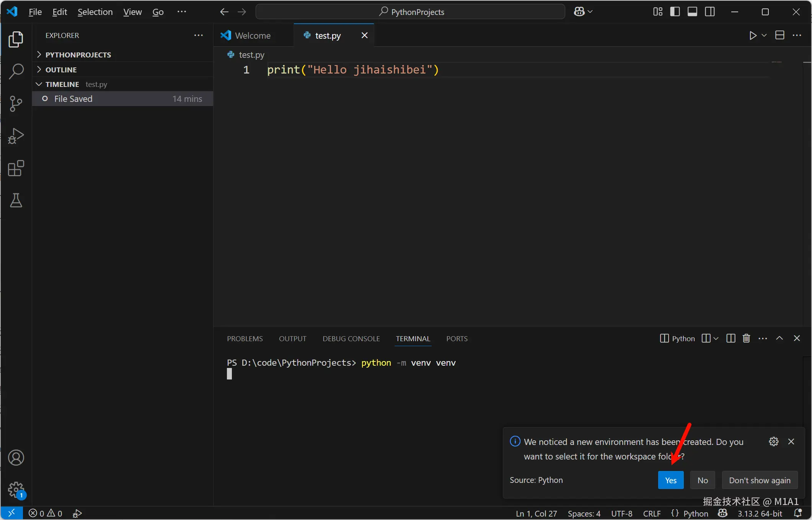
Task: Expand the PYTHONPROJECTS folder section
Action: click(78, 55)
